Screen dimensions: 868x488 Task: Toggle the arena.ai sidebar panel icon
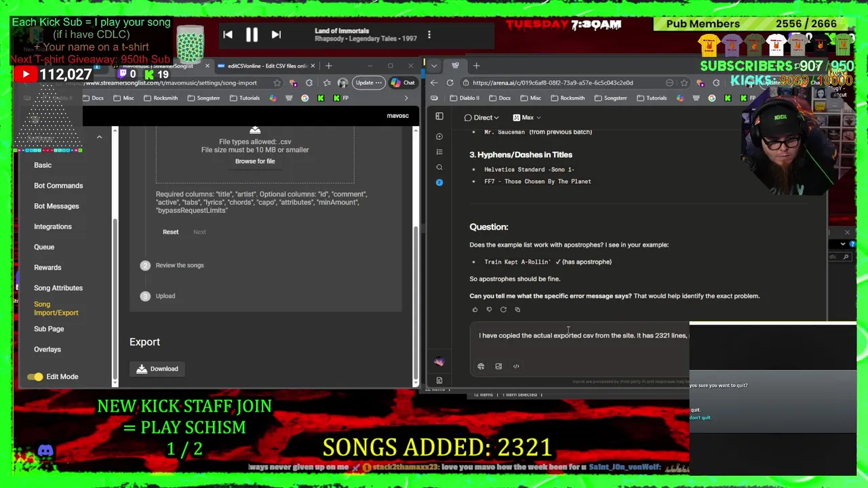tap(439, 117)
